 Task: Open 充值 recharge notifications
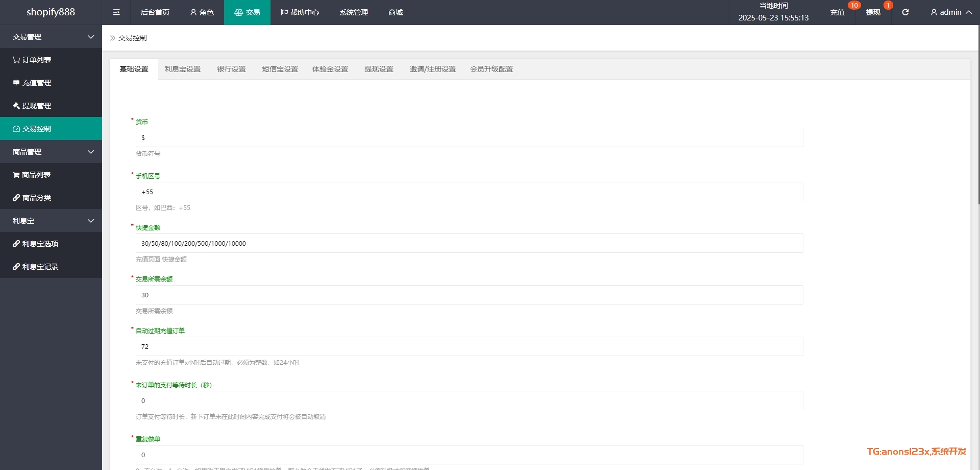tap(838, 12)
